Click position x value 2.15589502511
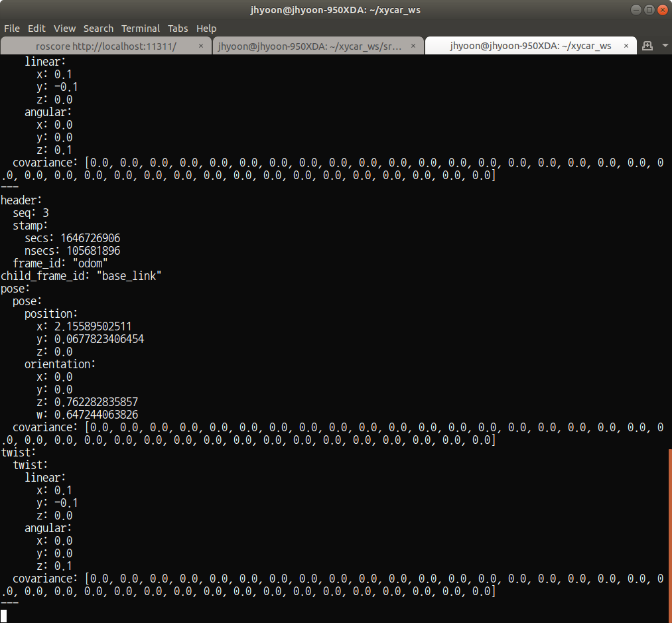The image size is (672, 623). 93,326
